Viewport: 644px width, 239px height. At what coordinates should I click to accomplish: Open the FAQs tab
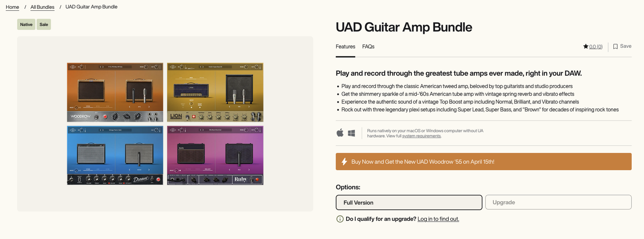368,47
